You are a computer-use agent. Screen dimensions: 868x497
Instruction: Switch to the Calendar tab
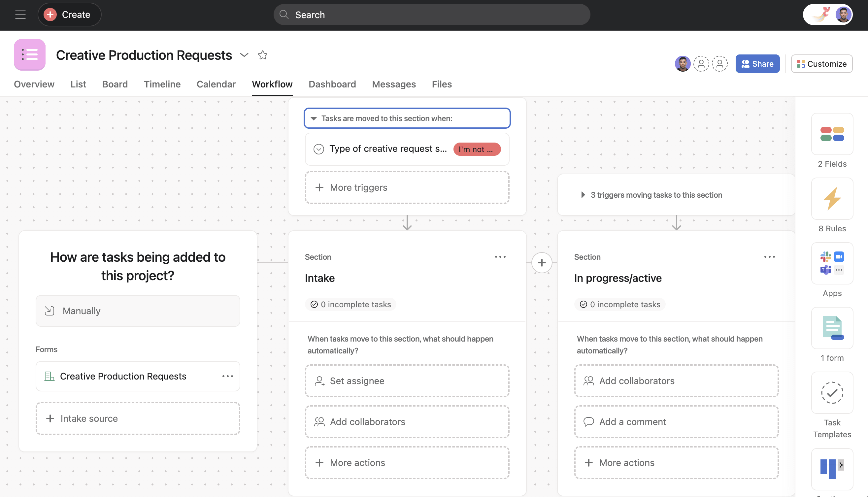click(216, 84)
